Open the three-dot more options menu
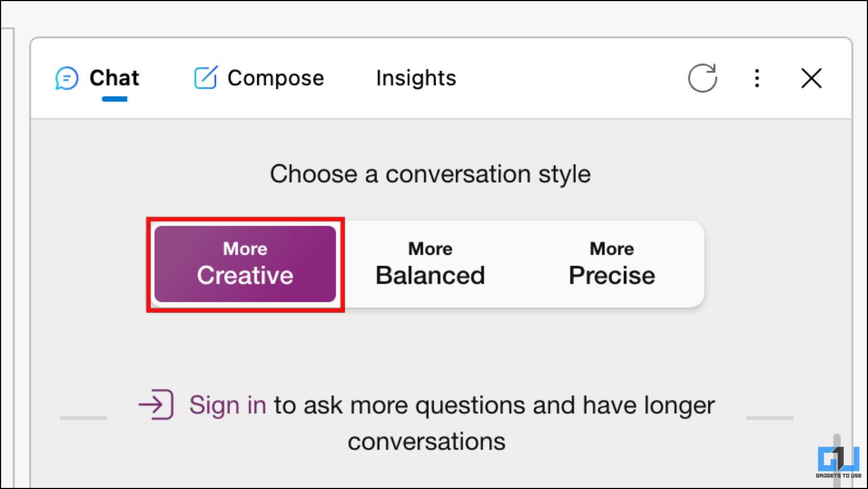The width and height of the screenshot is (868, 489). click(x=757, y=78)
